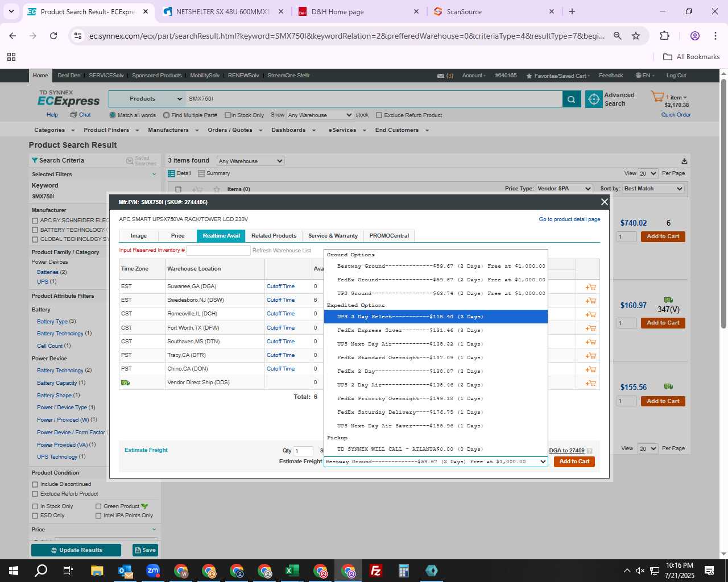
Task: Open the shopping cart icon
Action: [657, 97]
